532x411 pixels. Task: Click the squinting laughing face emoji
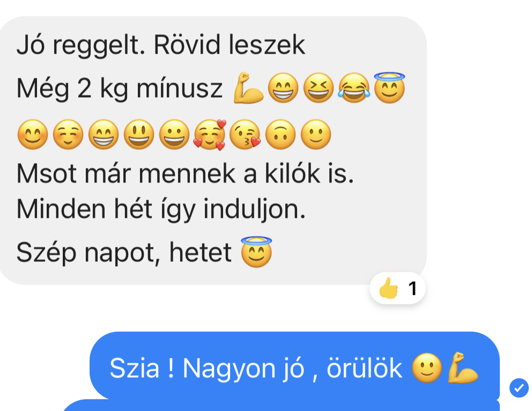coord(319,88)
